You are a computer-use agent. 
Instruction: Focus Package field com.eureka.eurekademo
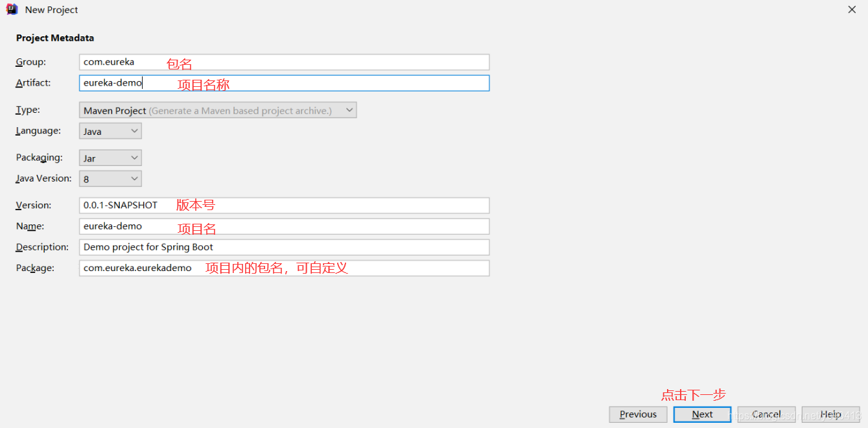(x=284, y=268)
